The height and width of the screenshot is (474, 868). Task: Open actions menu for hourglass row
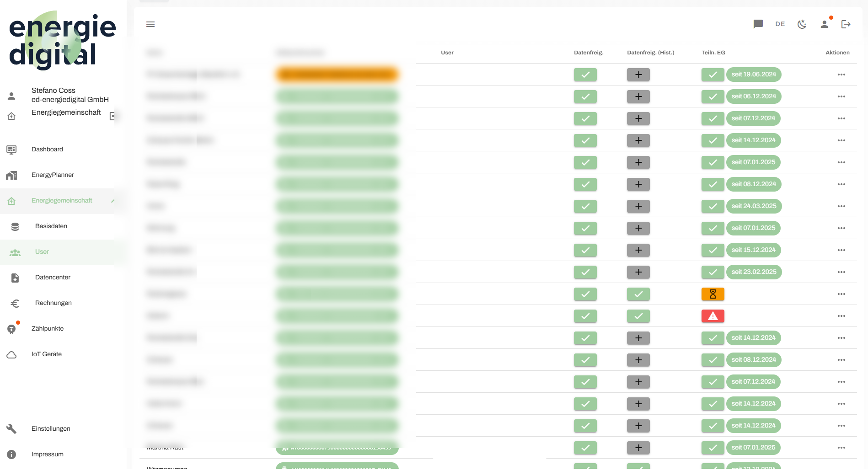pos(841,294)
